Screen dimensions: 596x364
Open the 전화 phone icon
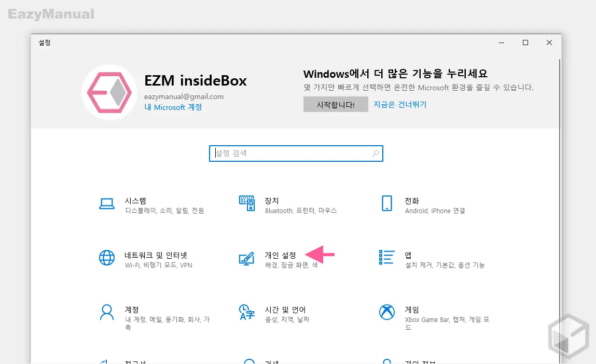pyautogui.click(x=386, y=203)
